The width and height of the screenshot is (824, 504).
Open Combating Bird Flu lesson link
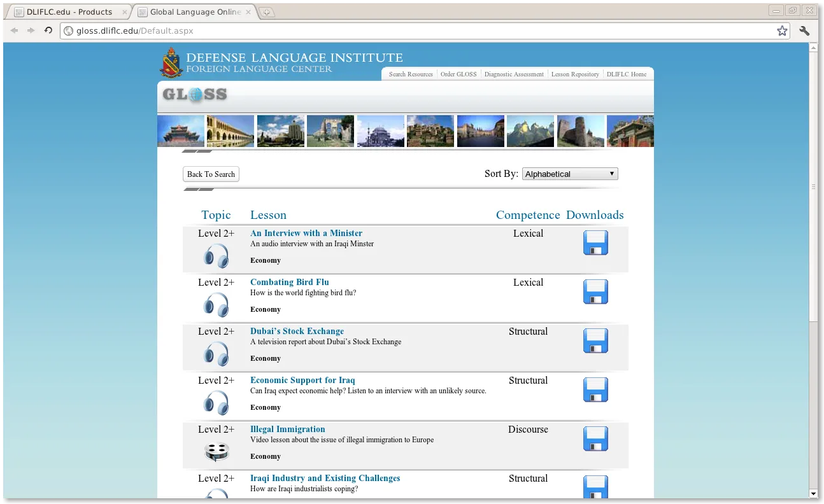point(290,283)
